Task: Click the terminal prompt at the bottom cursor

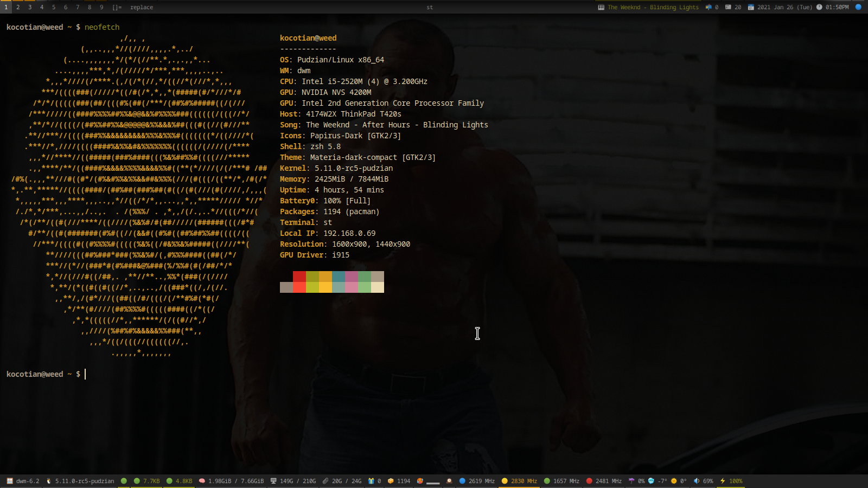Action: coord(85,374)
